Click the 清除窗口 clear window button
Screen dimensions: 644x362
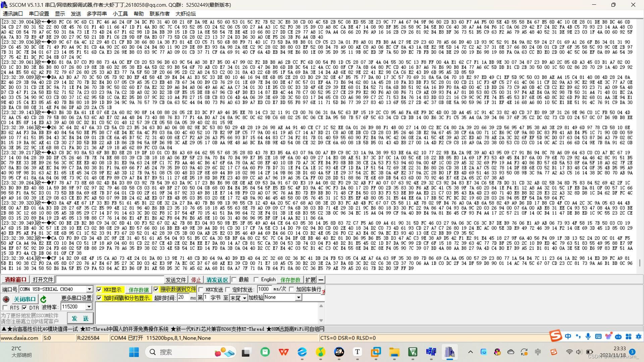[x=15, y=280]
